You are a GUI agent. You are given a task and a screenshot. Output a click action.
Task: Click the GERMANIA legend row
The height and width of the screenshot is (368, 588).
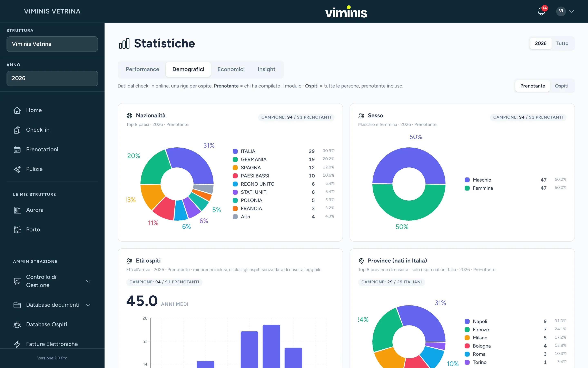283,159
